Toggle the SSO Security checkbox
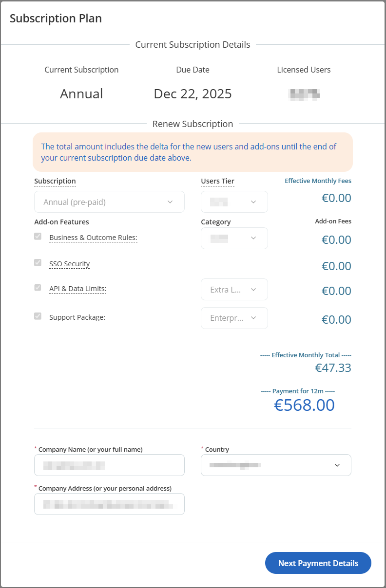This screenshot has height=588, width=386. [38, 263]
